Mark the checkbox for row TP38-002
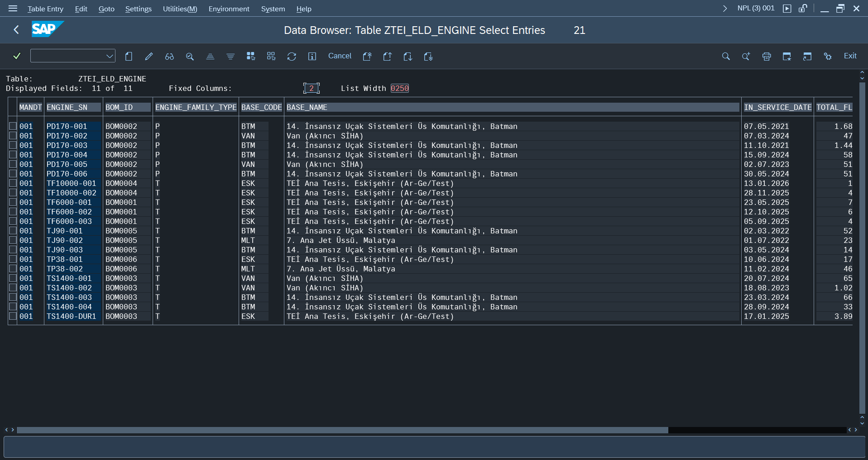Screen dimensions: 868x460 click(13, 269)
